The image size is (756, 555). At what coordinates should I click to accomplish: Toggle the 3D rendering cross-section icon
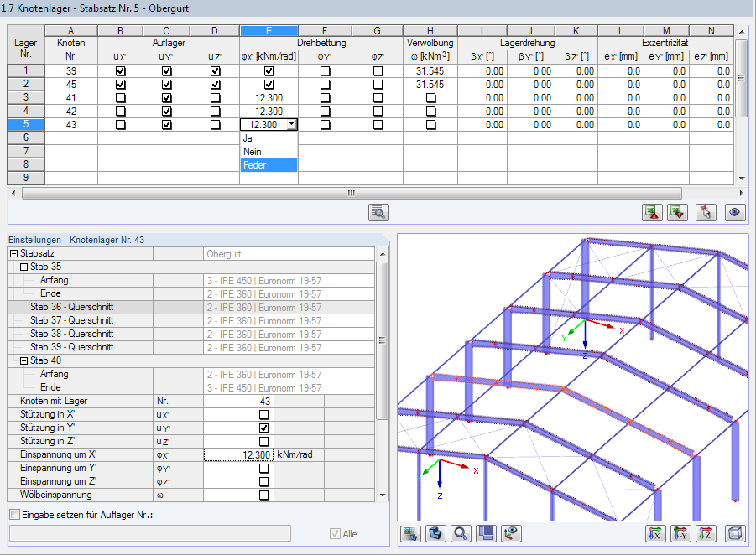[x=435, y=533]
